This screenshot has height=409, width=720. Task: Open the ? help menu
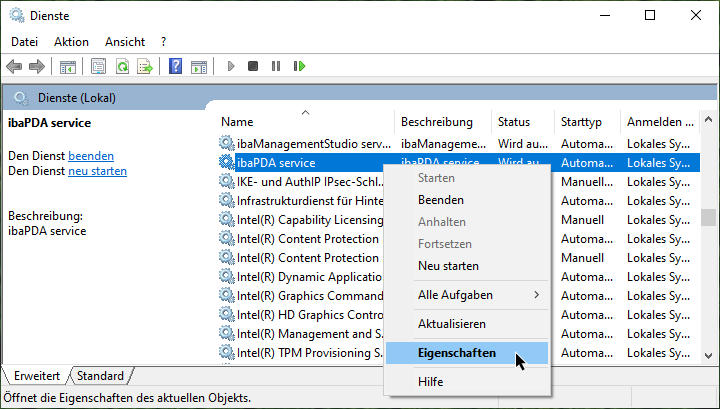tap(163, 42)
